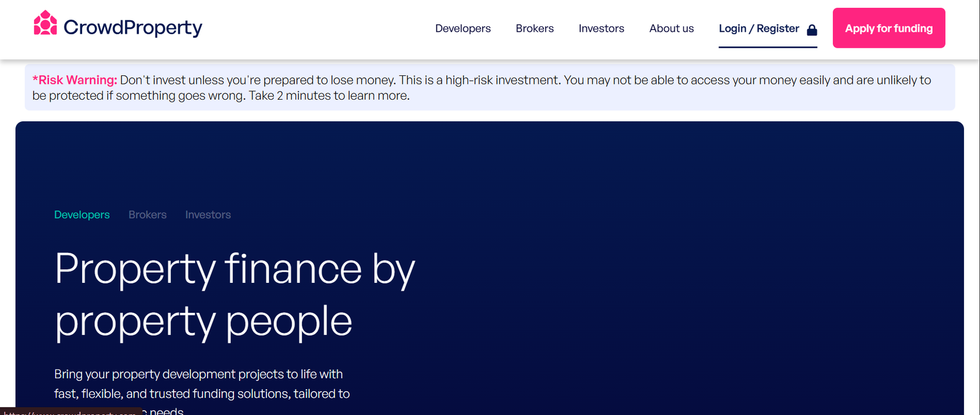
Task: Select the green Developers hero tab
Action: pyautogui.click(x=81, y=215)
